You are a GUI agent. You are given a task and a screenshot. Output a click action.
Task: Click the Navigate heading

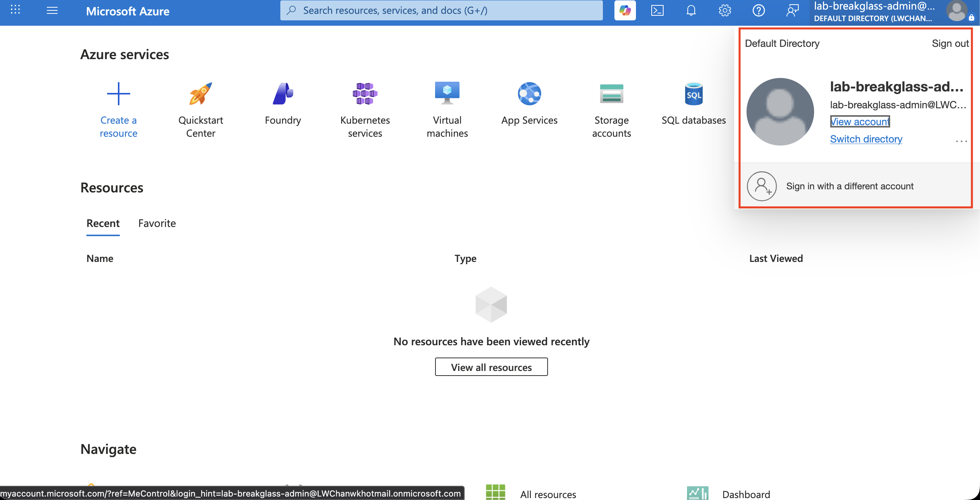[109, 449]
